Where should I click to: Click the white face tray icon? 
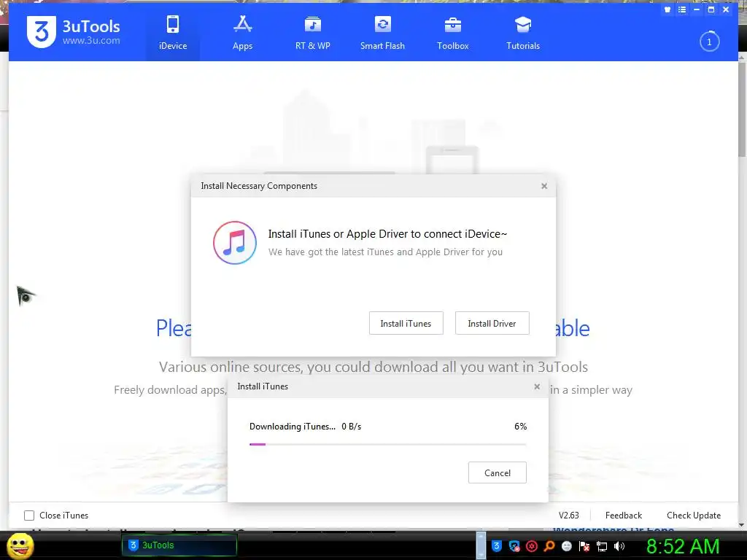pyautogui.click(x=566, y=545)
